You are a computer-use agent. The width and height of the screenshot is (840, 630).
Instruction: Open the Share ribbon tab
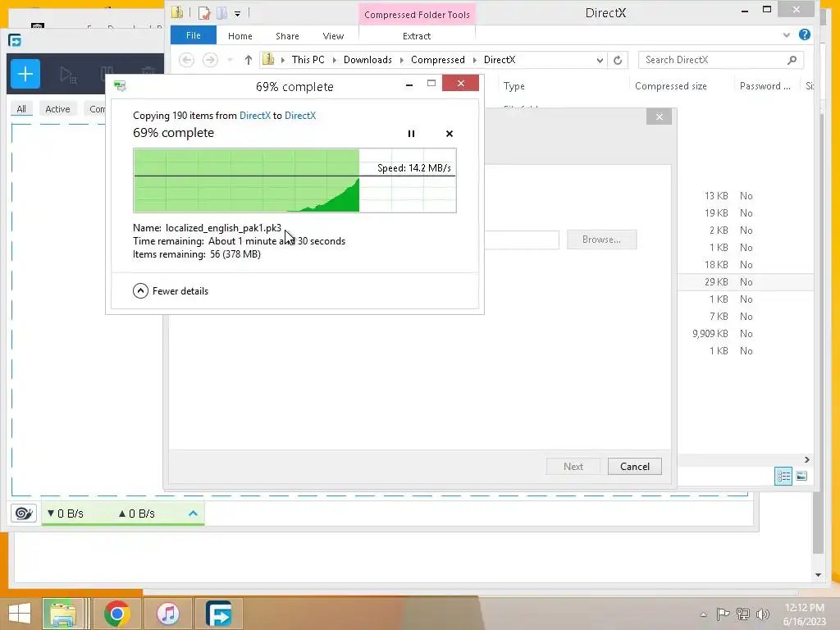(287, 36)
